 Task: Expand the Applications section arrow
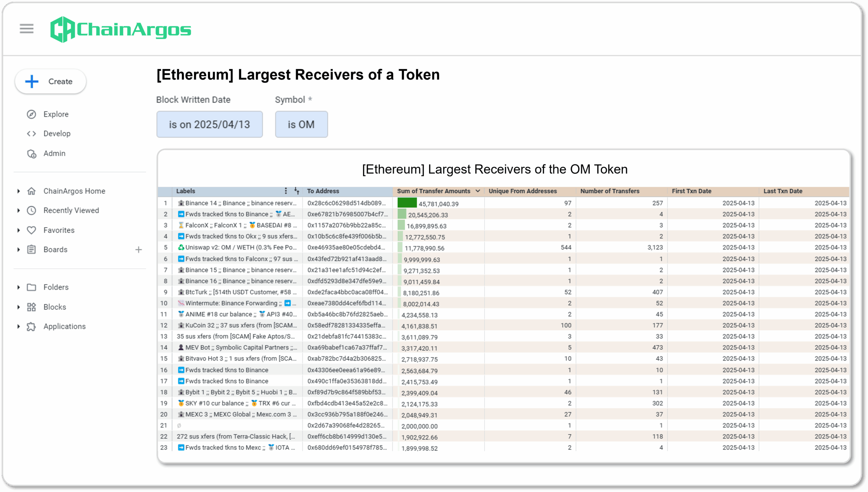point(19,327)
